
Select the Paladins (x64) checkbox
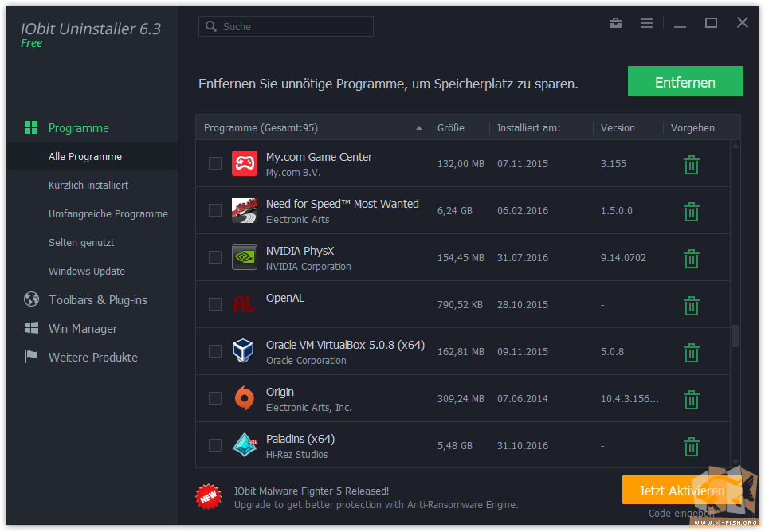214,445
